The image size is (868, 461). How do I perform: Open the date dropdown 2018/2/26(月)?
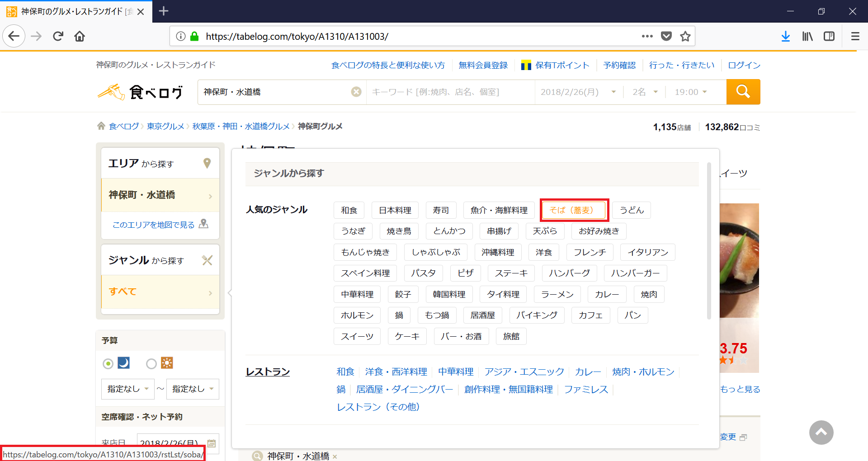(x=579, y=92)
